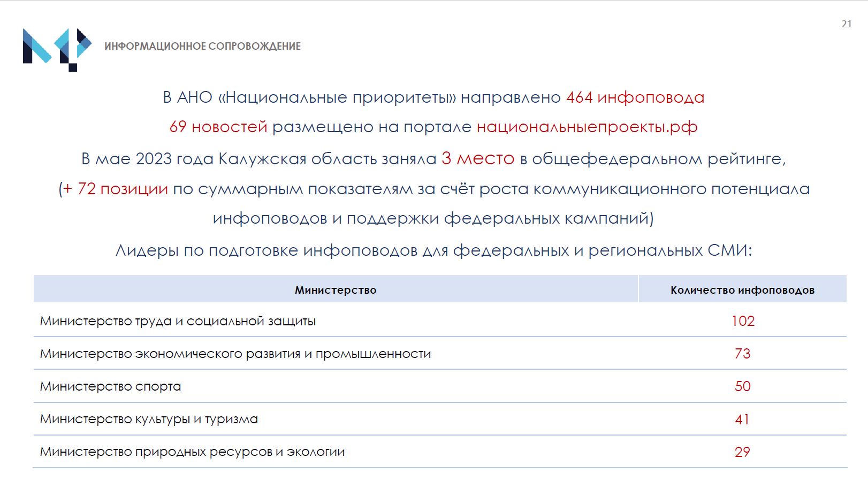Click the slide number 21
868x488 pixels.
847,24
